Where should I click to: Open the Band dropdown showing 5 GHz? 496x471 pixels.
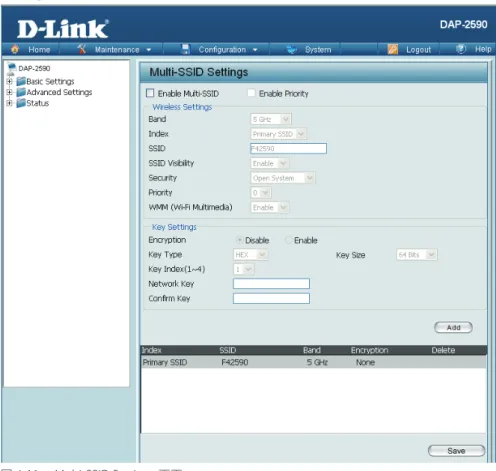coord(271,119)
